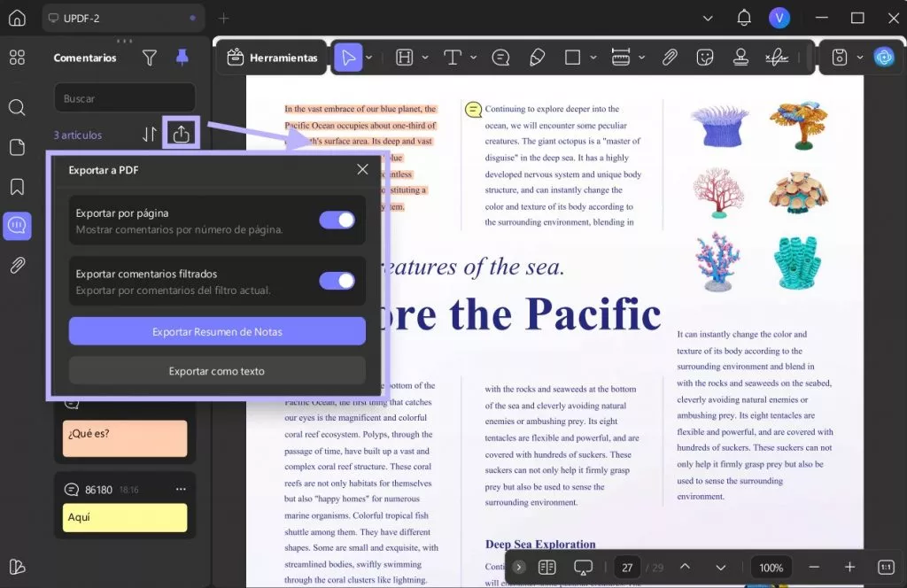The height and width of the screenshot is (588, 907).
Task: Click Exportar Resumen de Notas button
Action: (217, 331)
